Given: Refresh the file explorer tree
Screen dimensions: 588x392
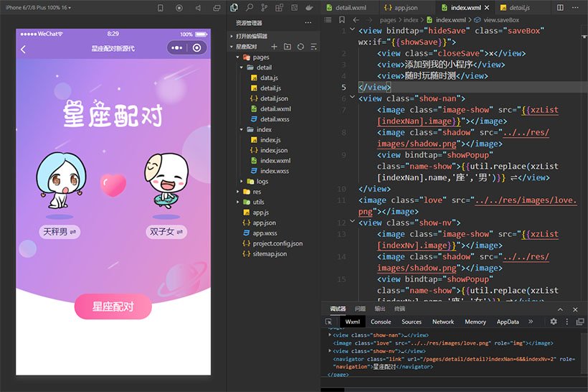Looking at the screenshot, I should click(300, 47).
